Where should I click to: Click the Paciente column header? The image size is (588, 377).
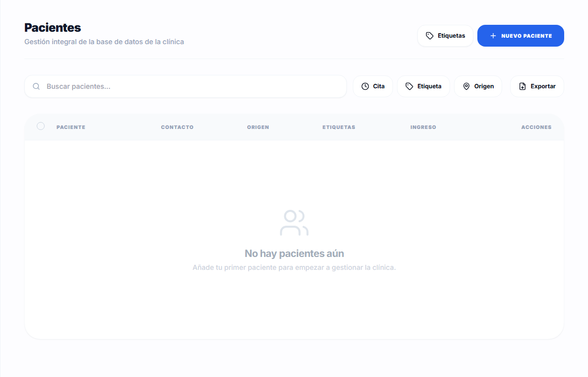[x=71, y=127]
